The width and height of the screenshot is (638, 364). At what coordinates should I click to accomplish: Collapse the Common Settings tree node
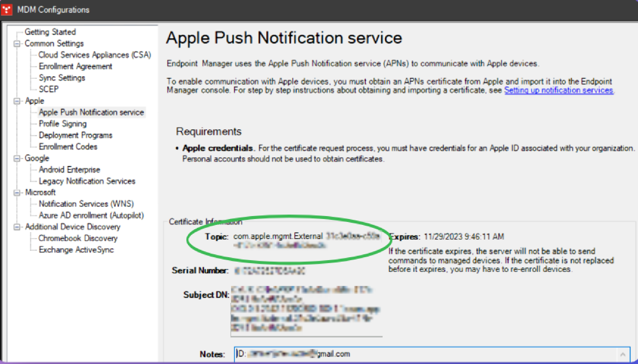click(18, 44)
